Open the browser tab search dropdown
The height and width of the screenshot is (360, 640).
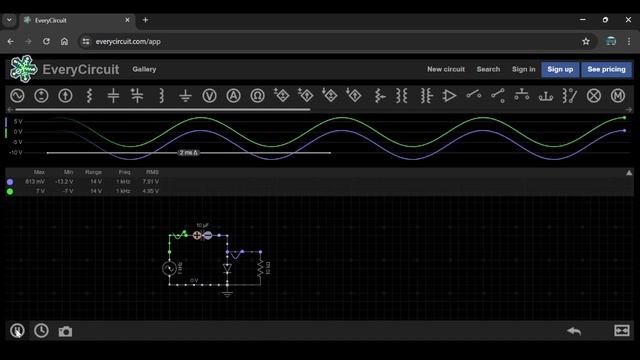(x=9, y=20)
